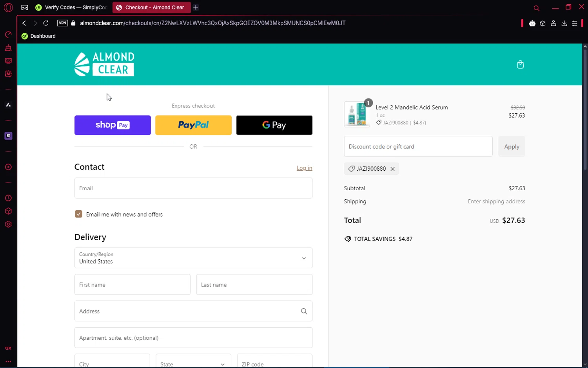Screen dimensions: 588x368
Task: Click the Address input field
Action: coord(193,311)
